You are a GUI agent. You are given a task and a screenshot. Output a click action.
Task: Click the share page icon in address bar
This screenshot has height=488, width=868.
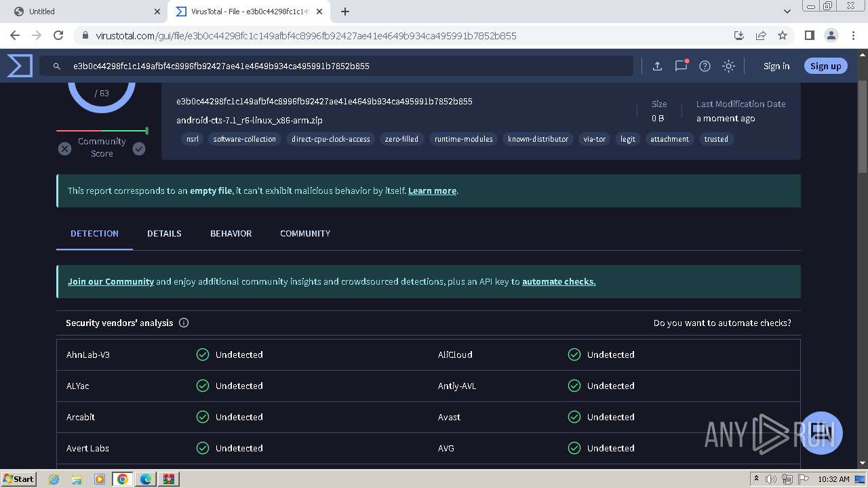(x=761, y=35)
